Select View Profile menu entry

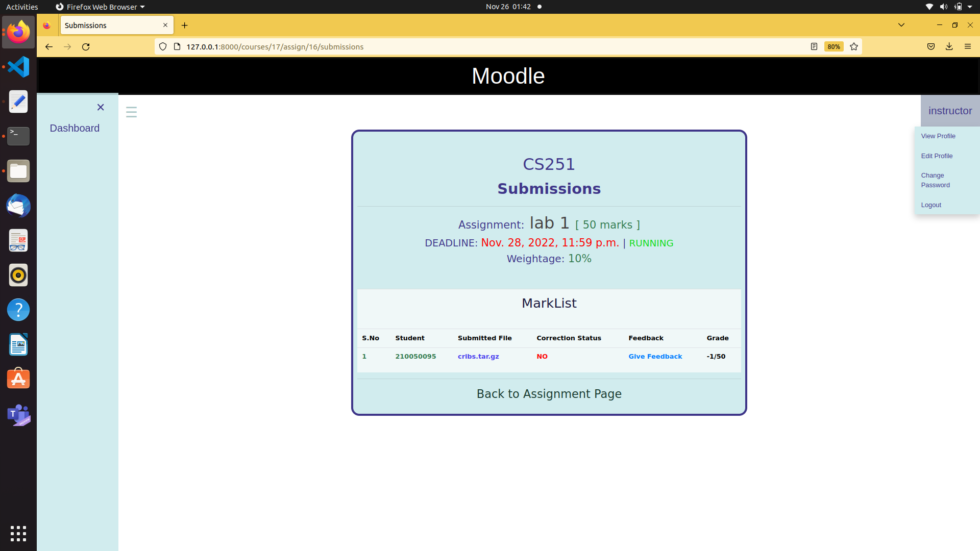[x=938, y=136]
